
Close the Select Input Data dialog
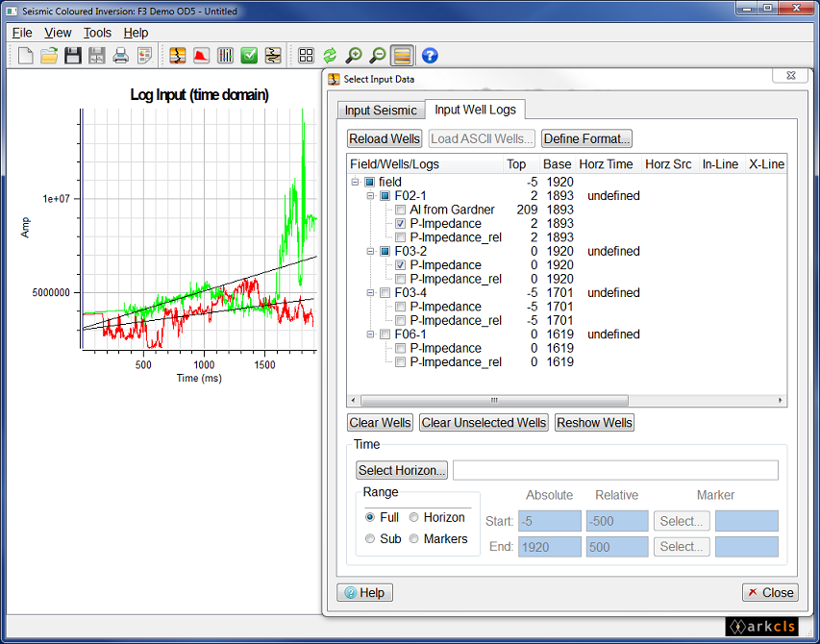tap(770, 593)
